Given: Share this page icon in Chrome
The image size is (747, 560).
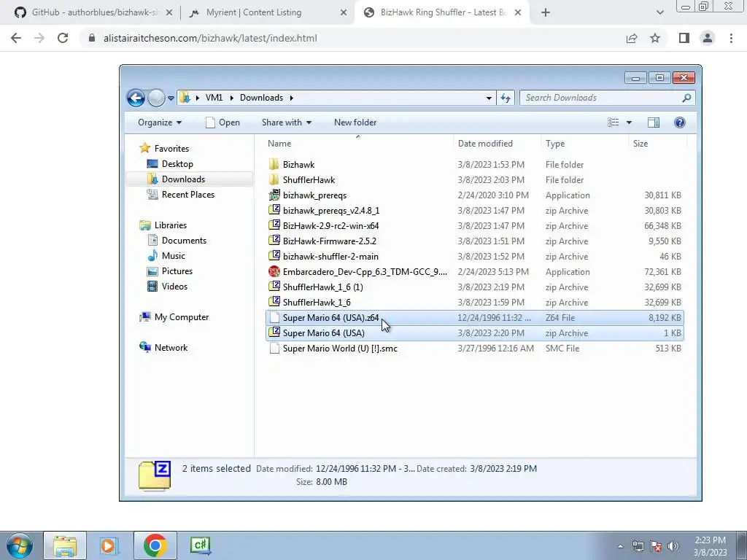Looking at the screenshot, I should 632,38.
